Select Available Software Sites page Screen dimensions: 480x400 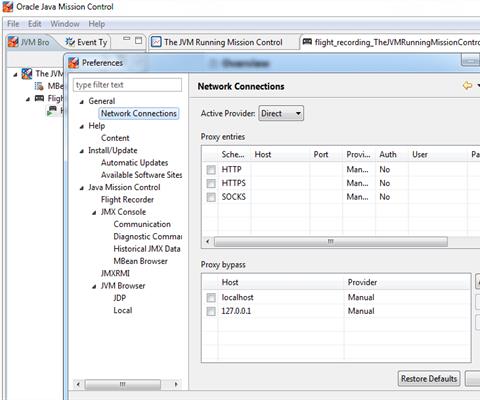(141, 175)
